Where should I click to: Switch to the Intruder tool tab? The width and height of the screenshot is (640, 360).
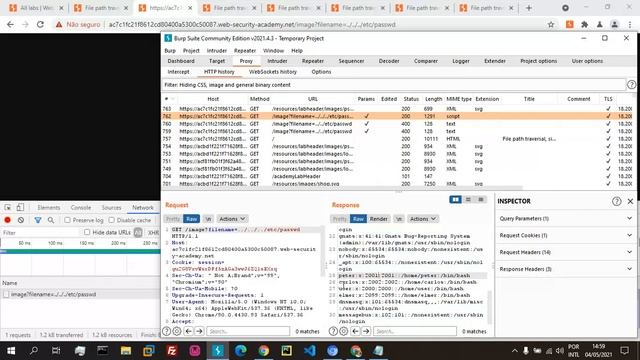coord(277,61)
